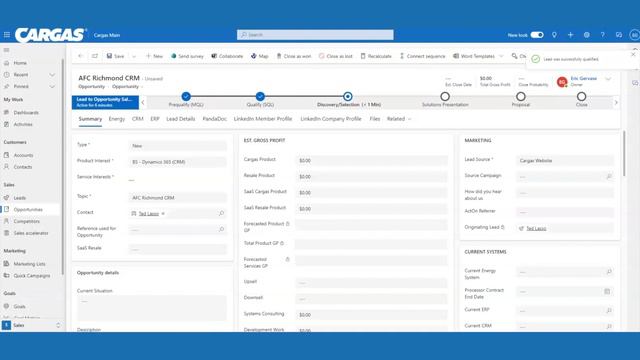Image resolution: width=640 pixels, height=360 pixels.
Task: Open the Related tab dropdown
Action: [x=399, y=119]
